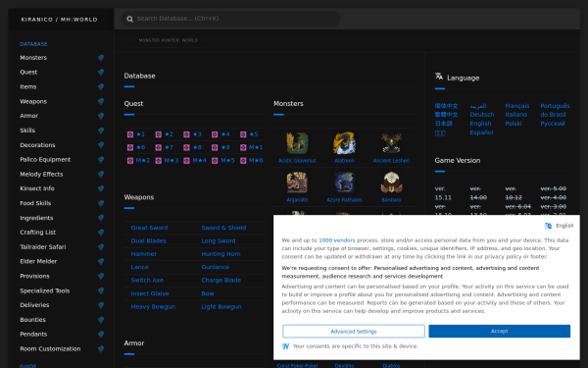
Task: Open Specialized Tools in the sidebar
Action: pos(45,290)
